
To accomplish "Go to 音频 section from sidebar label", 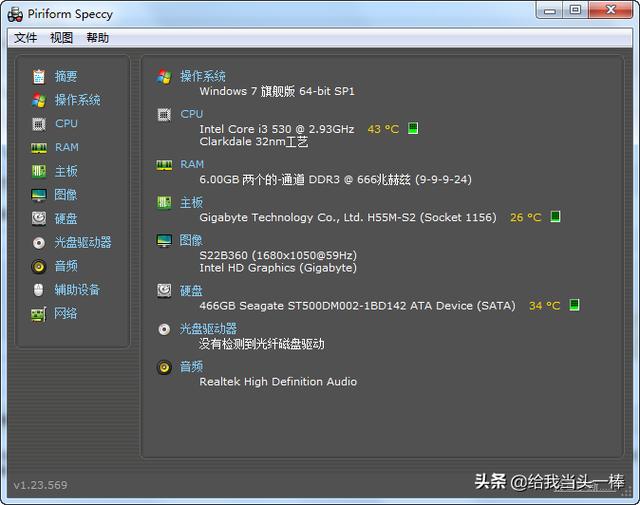I will pos(66,266).
